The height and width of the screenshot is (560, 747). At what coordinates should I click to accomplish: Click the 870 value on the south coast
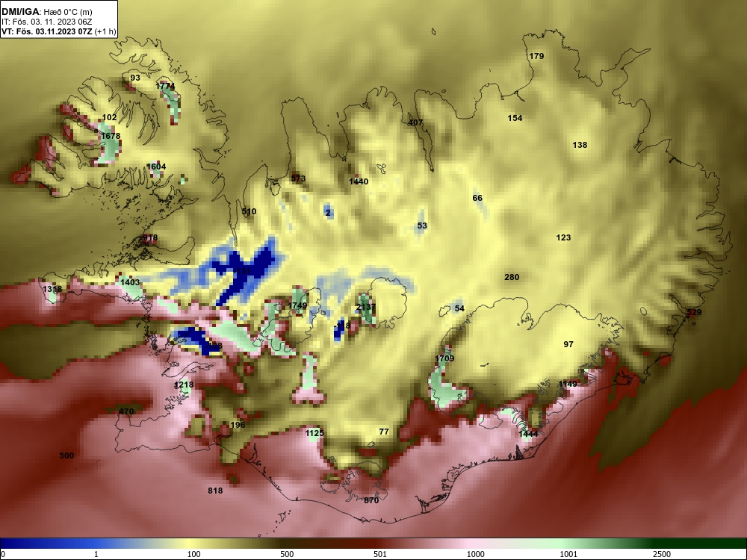click(x=371, y=500)
